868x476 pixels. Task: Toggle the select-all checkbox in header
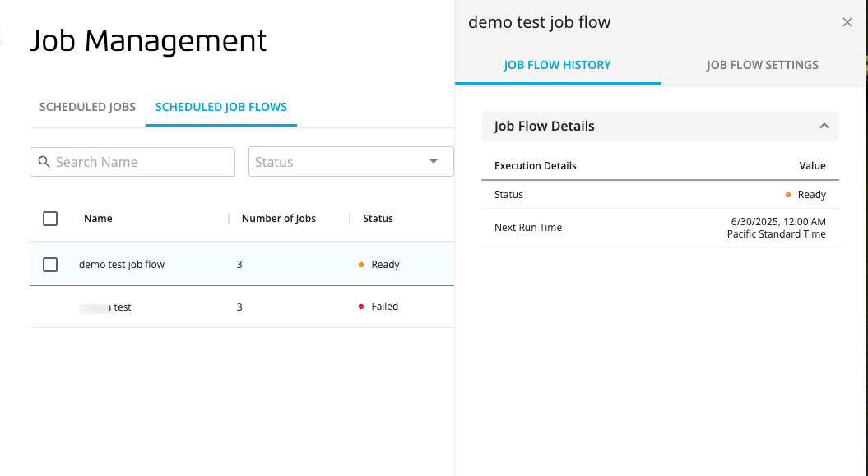pyautogui.click(x=50, y=219)
